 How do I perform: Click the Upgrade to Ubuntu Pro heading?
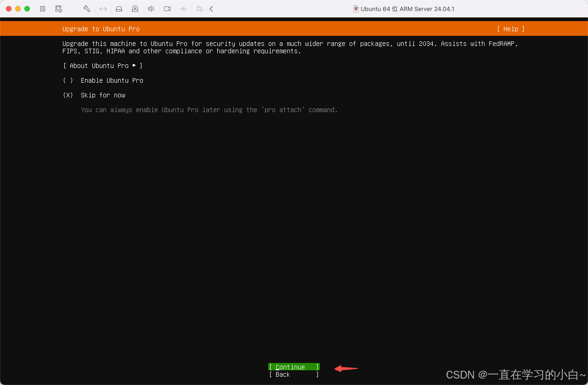101,29
